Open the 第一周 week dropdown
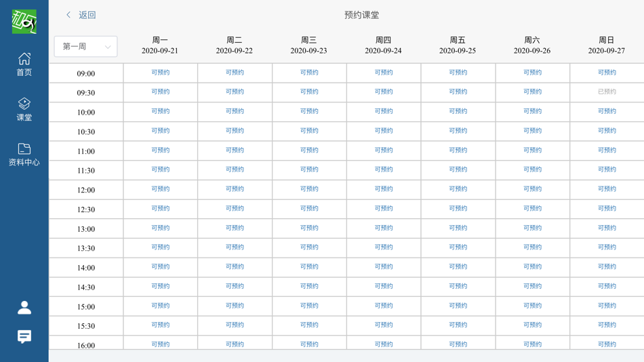Viewport: 644px width, 362px height. coord(85,46)
